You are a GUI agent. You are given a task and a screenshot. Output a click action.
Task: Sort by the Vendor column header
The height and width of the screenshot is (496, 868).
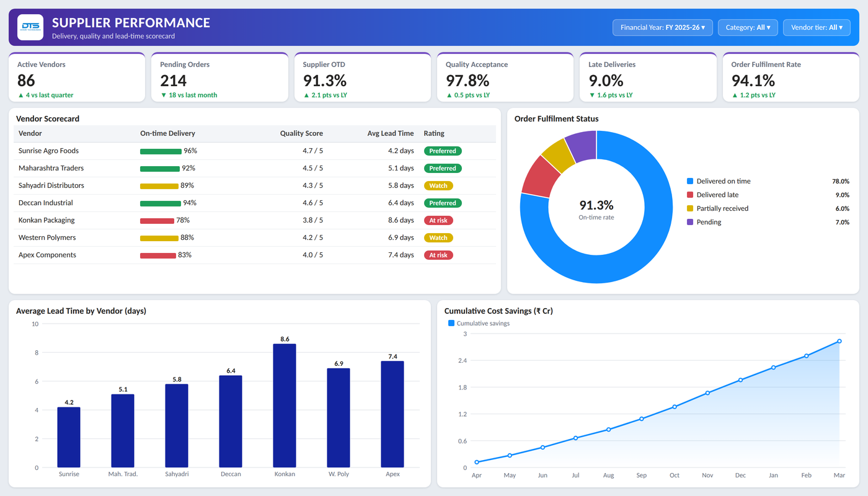click(30, 133)
